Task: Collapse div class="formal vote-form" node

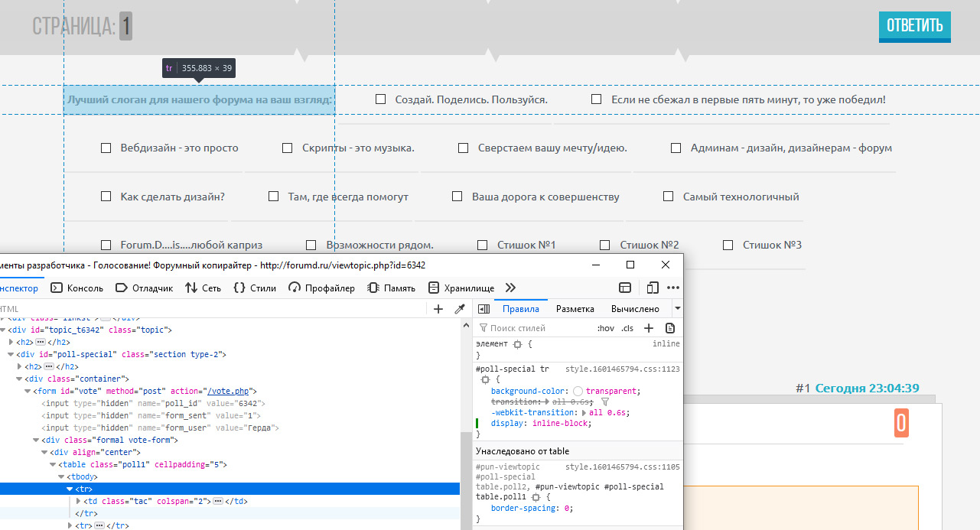Action: [36, 441]
